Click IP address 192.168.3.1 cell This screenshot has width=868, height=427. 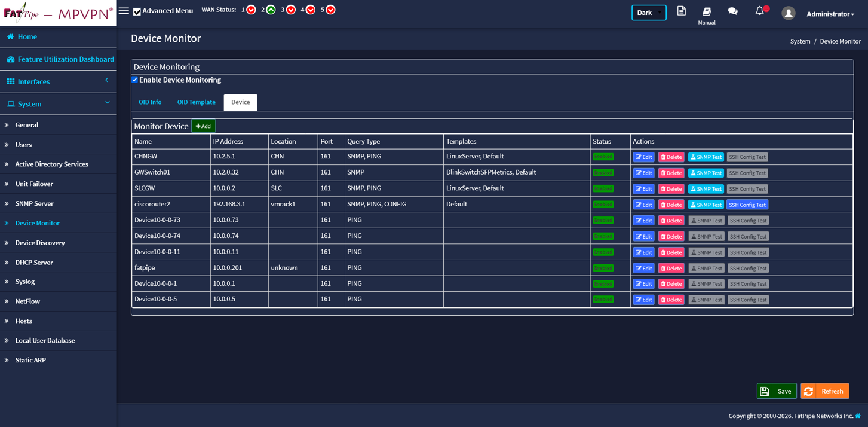tap(240, 204)
